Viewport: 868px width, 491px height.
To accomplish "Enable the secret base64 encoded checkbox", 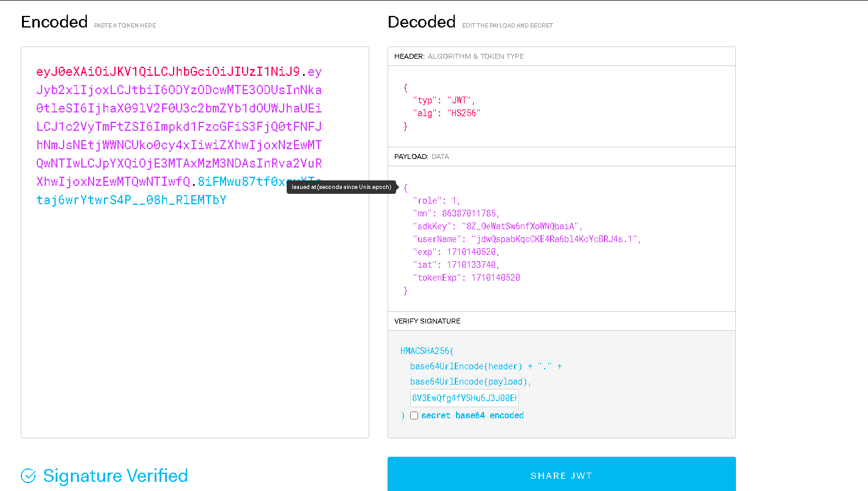I will tap(414, 416).
